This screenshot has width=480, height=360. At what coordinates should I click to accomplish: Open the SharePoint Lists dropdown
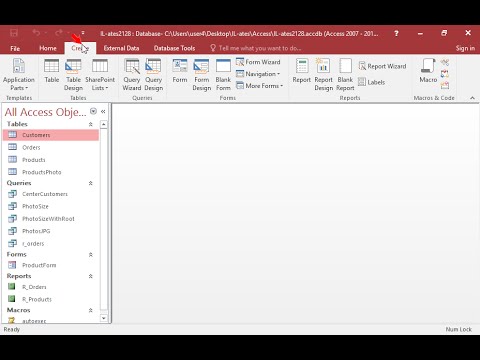100,75
